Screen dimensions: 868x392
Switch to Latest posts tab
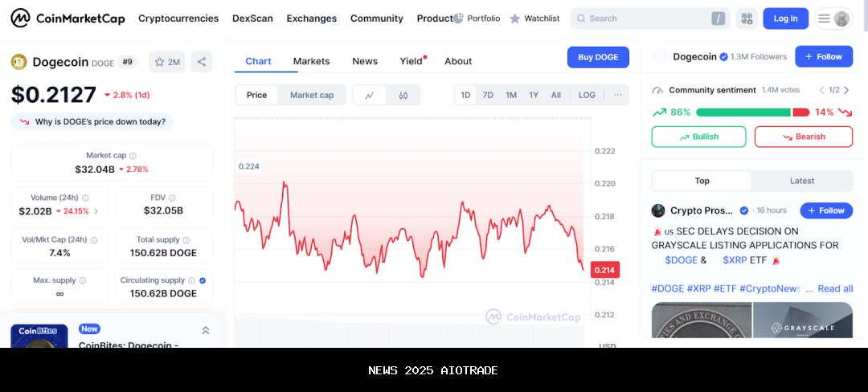pos(801,181)
